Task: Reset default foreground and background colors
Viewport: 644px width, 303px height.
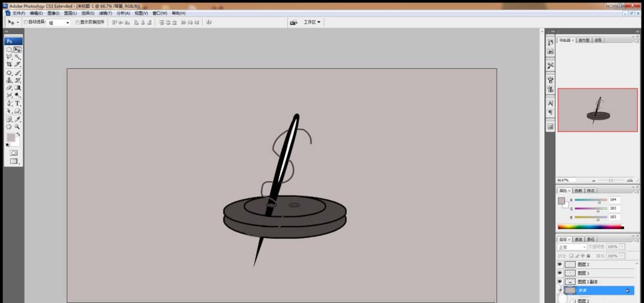Action: click(x=7, y=144)
